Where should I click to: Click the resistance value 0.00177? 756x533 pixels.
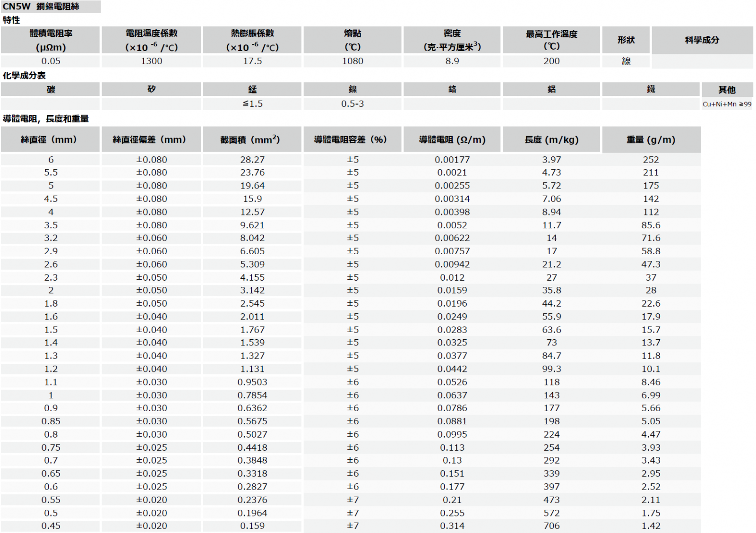[452, 160]
